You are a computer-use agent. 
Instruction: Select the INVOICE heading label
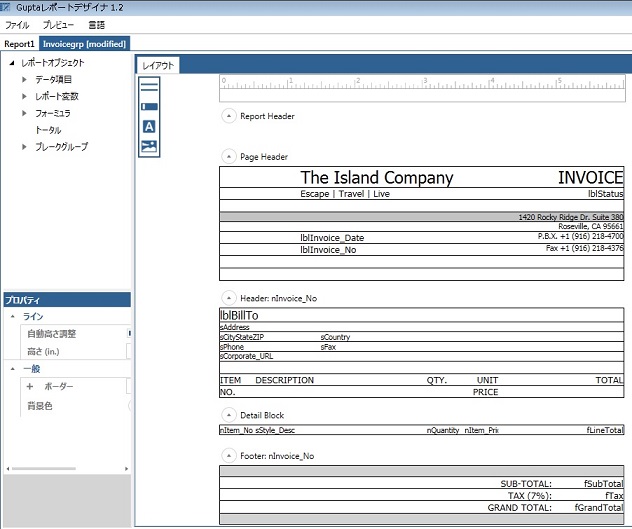590,177
